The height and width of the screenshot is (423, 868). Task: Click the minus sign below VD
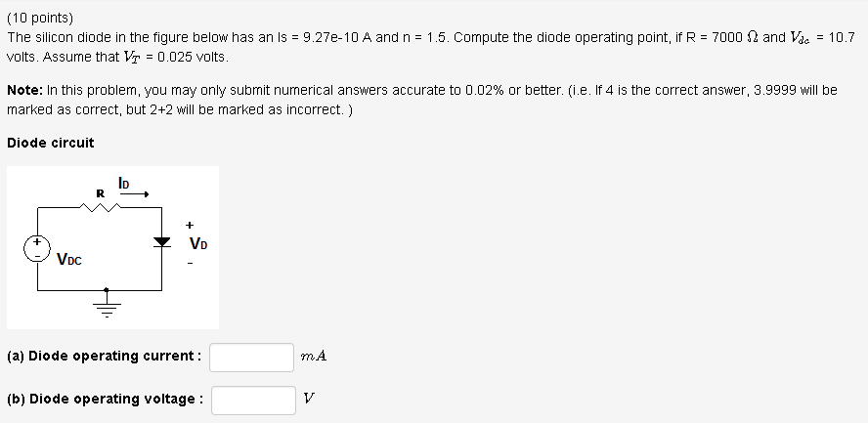[191, 262]
